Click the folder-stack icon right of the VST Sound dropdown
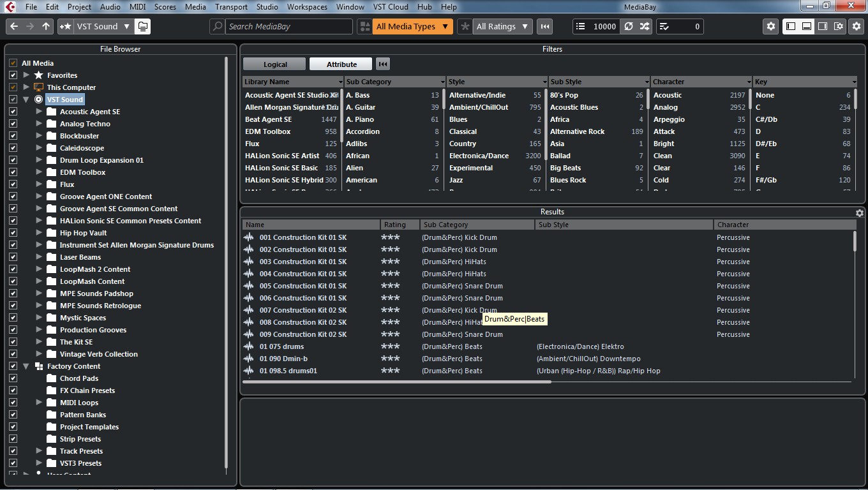868x490 pixels. 142,26
